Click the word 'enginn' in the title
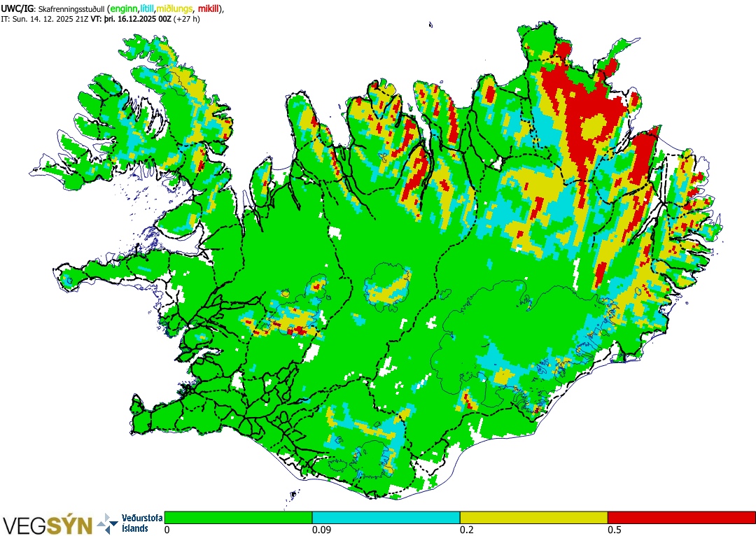The image size is (756, 536). click(123, 8)
